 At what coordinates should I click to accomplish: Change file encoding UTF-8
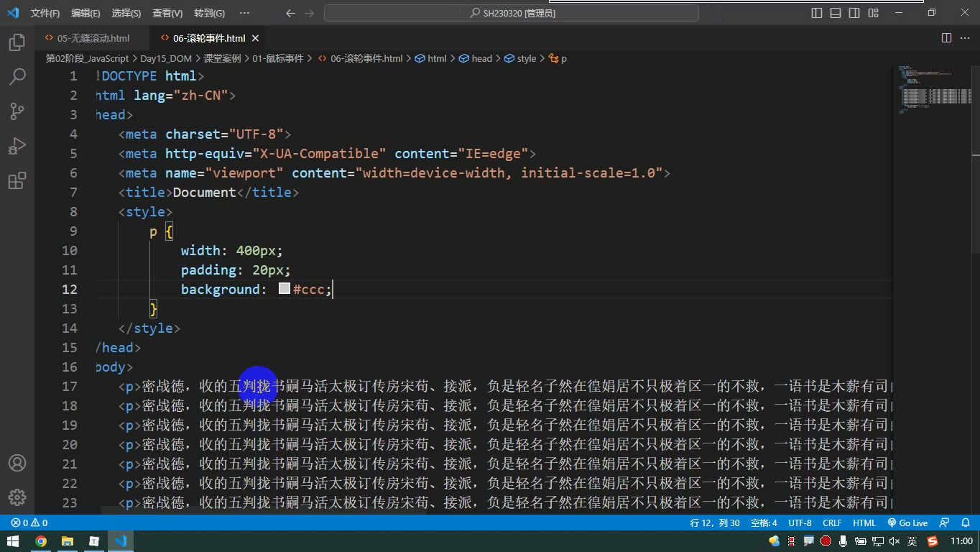click(x=800, y=523)
